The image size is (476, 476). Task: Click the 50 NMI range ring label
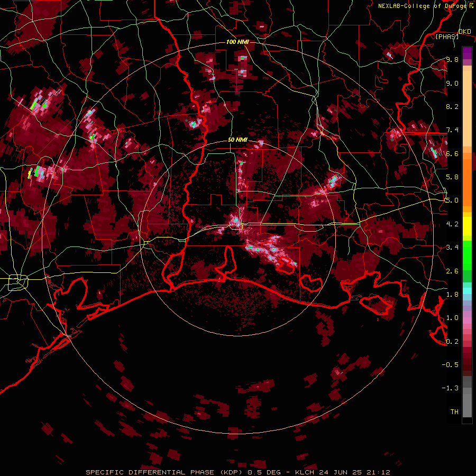tap(237, 140)
